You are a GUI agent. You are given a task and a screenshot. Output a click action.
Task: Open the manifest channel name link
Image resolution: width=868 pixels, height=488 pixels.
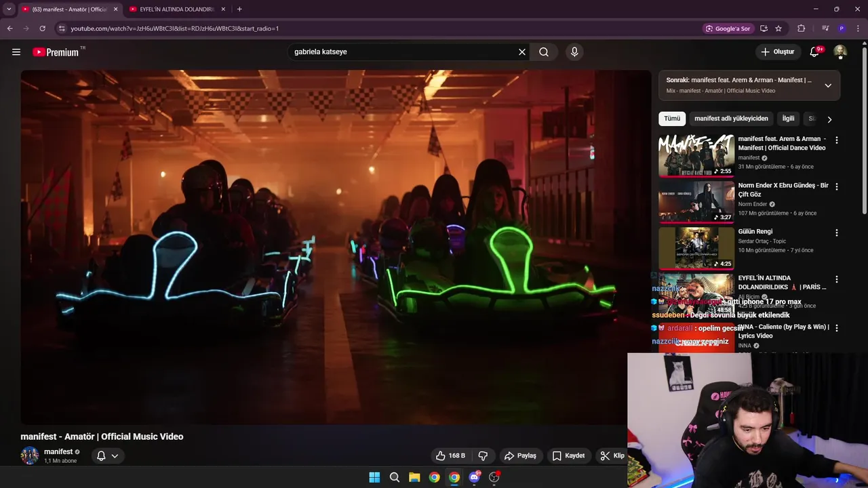pyautogui.click(x=58, y=451)
